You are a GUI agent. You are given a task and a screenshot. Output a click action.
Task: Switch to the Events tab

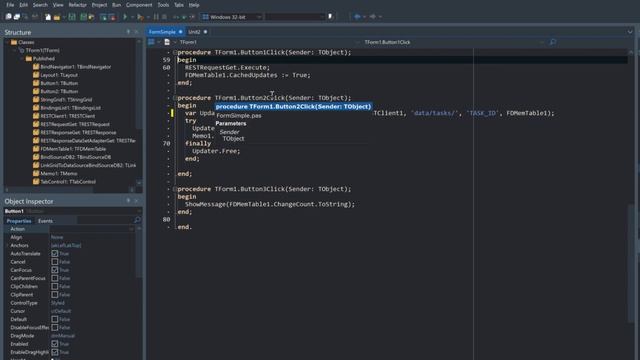45,221
